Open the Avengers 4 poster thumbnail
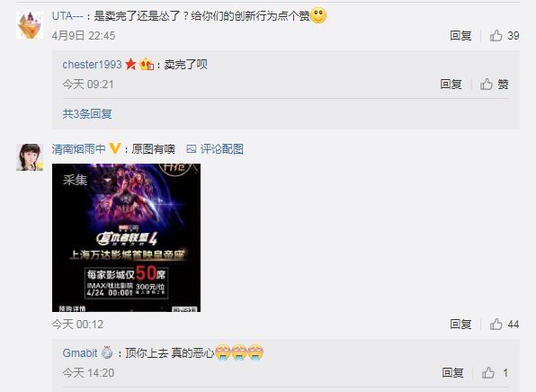 tap(126, 238)
